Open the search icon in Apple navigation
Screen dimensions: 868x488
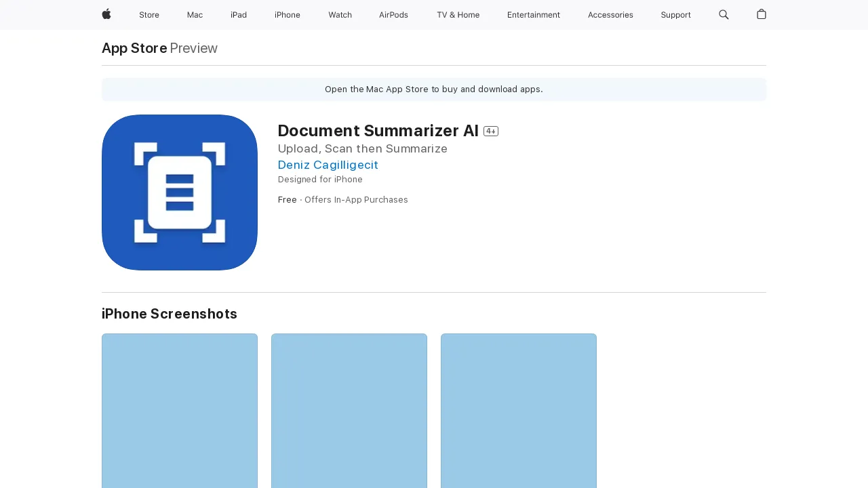coord(724,15)
